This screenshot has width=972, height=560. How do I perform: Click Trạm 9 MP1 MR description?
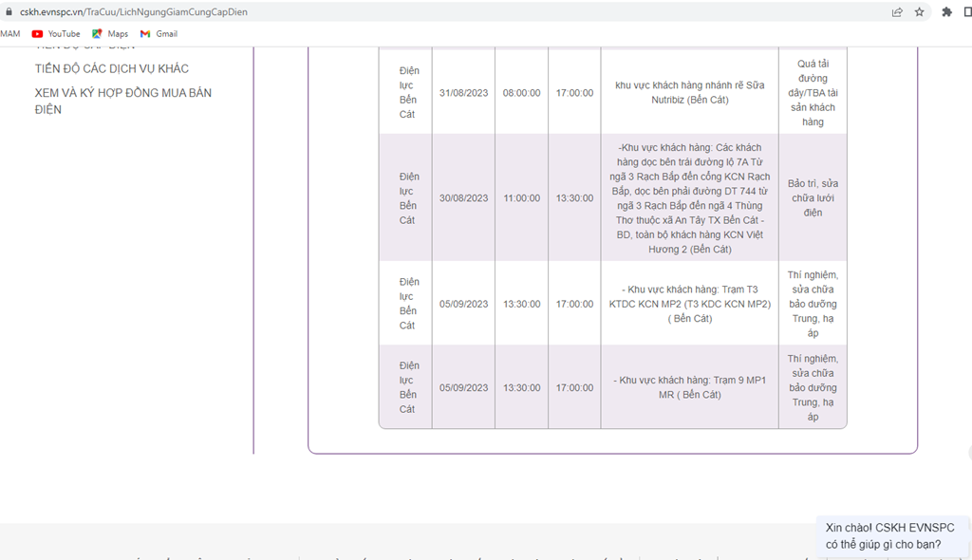(x=690, y=387)
